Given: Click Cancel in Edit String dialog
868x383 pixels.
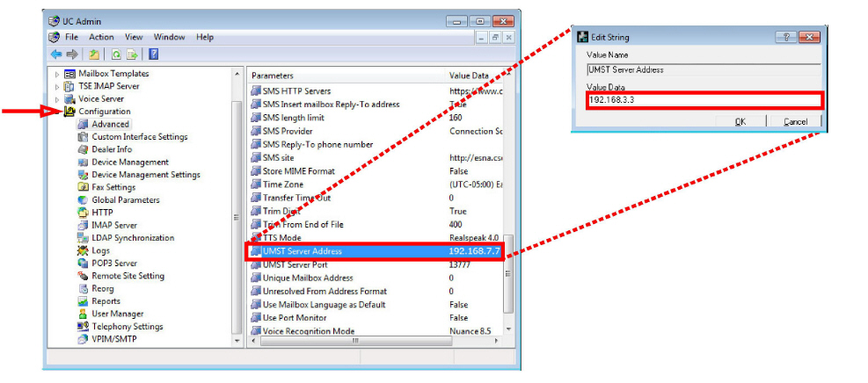Looking at the screenshot, I should click(796, 121).
